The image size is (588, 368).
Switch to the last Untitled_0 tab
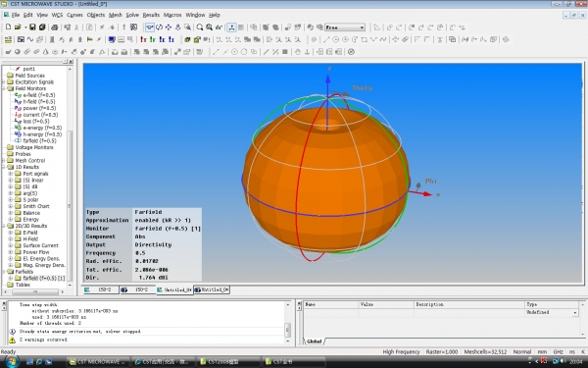click(x=212, y=289)
